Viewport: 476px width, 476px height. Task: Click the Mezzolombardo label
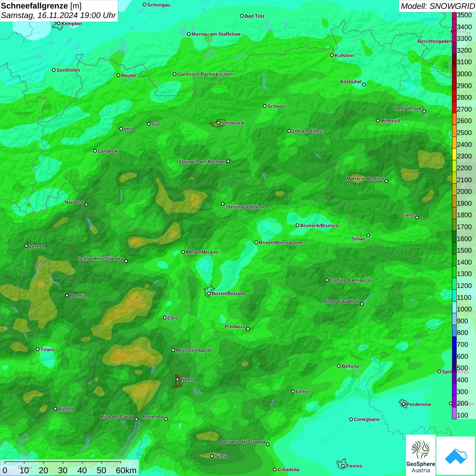point(194,350)
